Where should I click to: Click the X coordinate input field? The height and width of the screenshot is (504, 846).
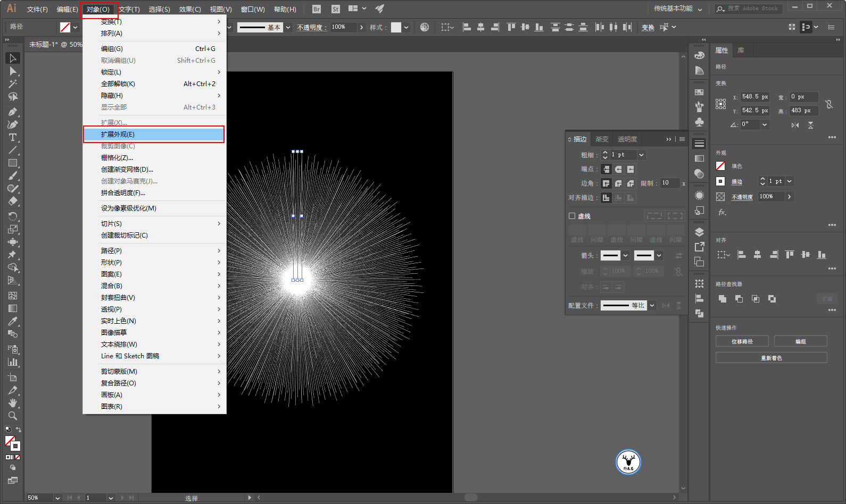click(x=754, y=97)
